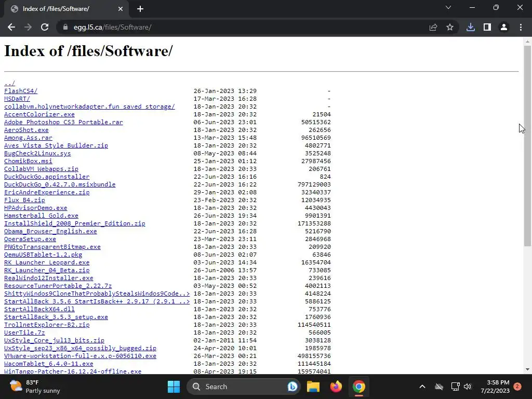Download StartAllBackX64.dll

point(39,310)
